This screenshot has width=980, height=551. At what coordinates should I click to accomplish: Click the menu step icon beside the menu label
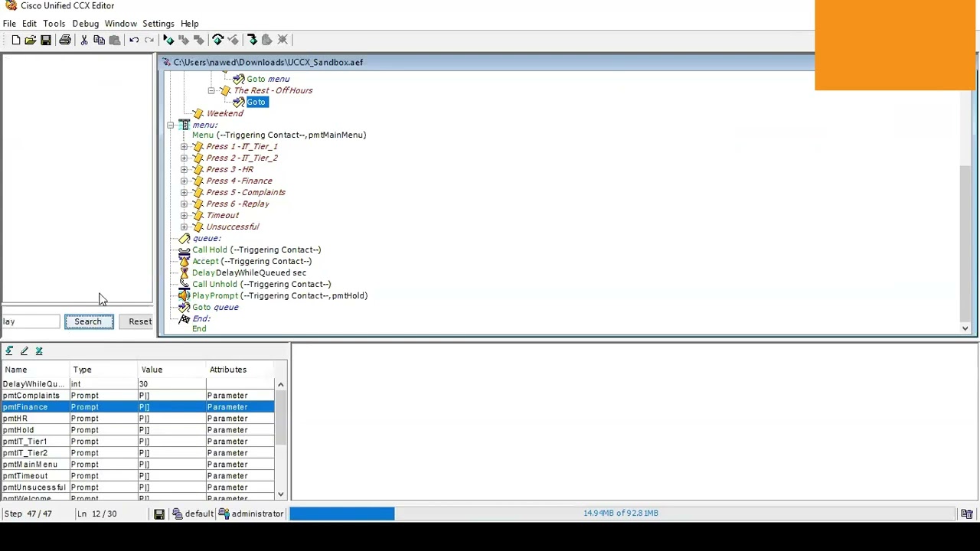(x=184, y=125)
